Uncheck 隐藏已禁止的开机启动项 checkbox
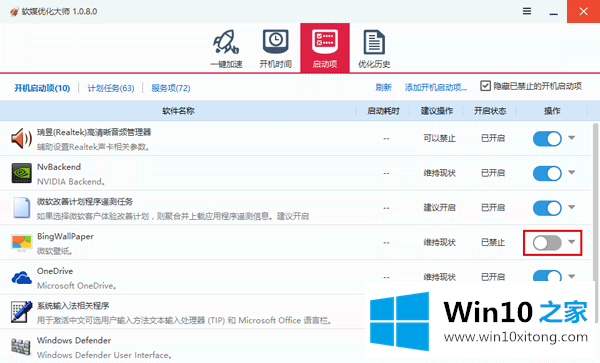Viewport: 600px width, 363px height. (x=485, y=86)
